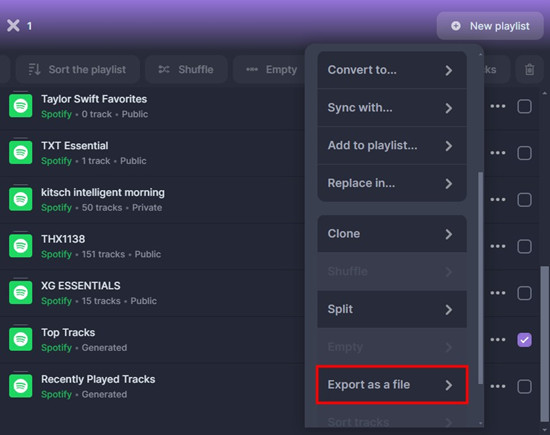Click the Empty toolbar icon
Image resolution: width=550 pixels, height=435 pixels.
click(x=252, y=69)
